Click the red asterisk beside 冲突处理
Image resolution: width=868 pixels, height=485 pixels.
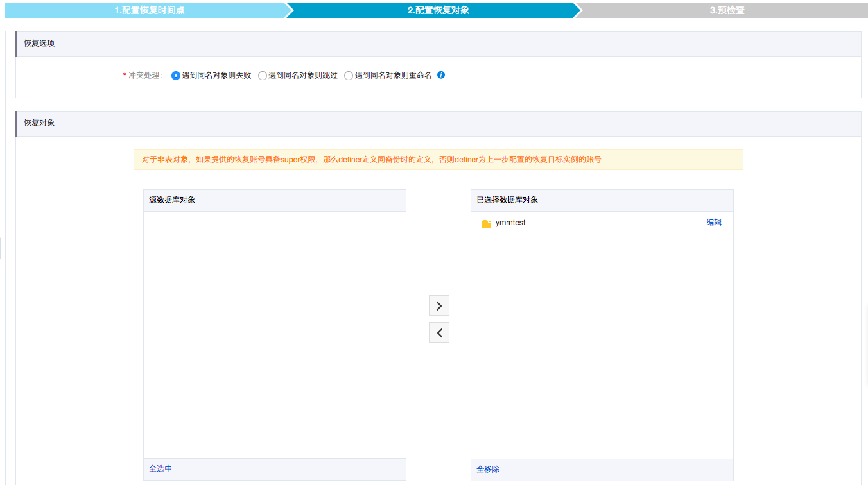[x=123, y=75]
